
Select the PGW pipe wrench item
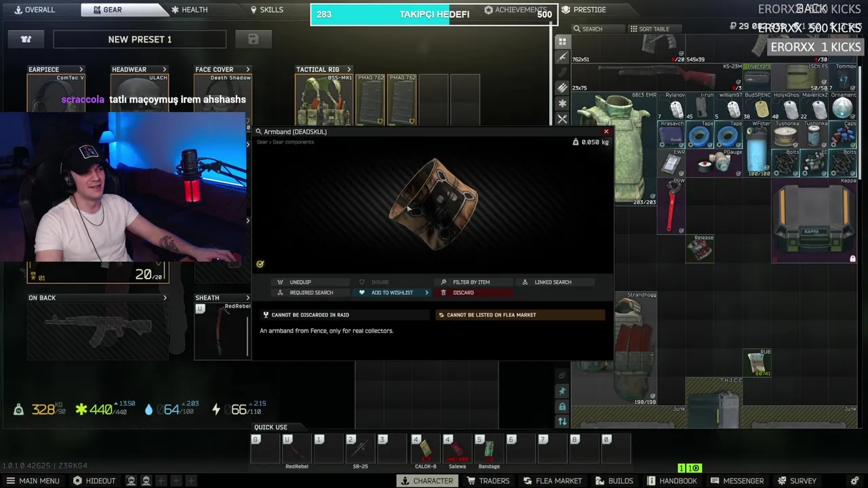coord(671,206)
